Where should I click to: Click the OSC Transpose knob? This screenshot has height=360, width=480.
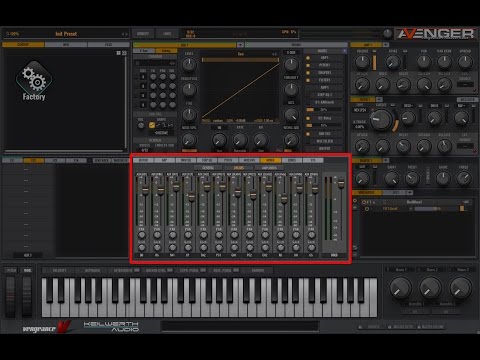coord(189,89)
